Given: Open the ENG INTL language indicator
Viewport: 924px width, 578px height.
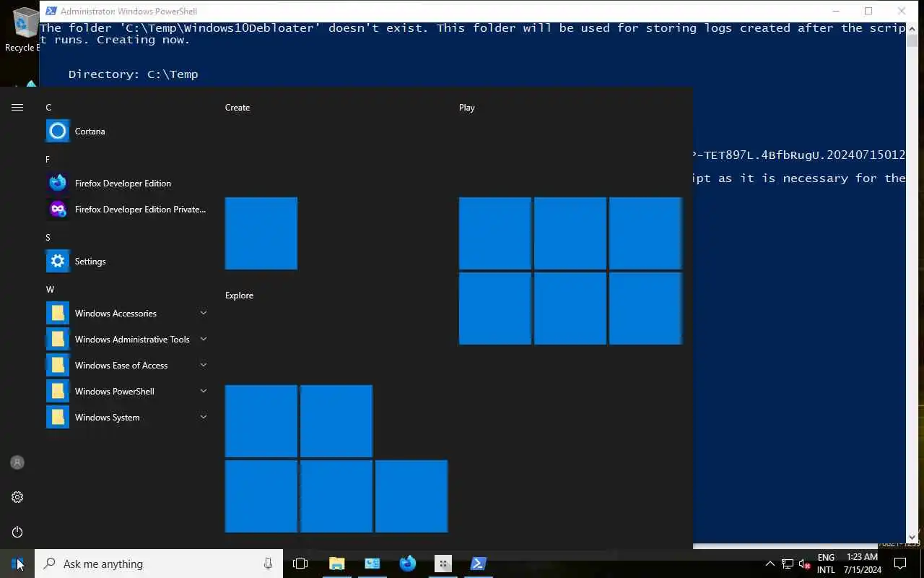Looking at the screenshot, I should pos(826,564).
